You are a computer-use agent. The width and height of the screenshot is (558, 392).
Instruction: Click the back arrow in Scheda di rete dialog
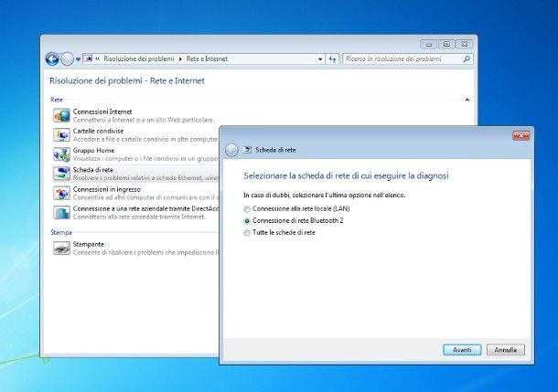(x=231, y=150)
